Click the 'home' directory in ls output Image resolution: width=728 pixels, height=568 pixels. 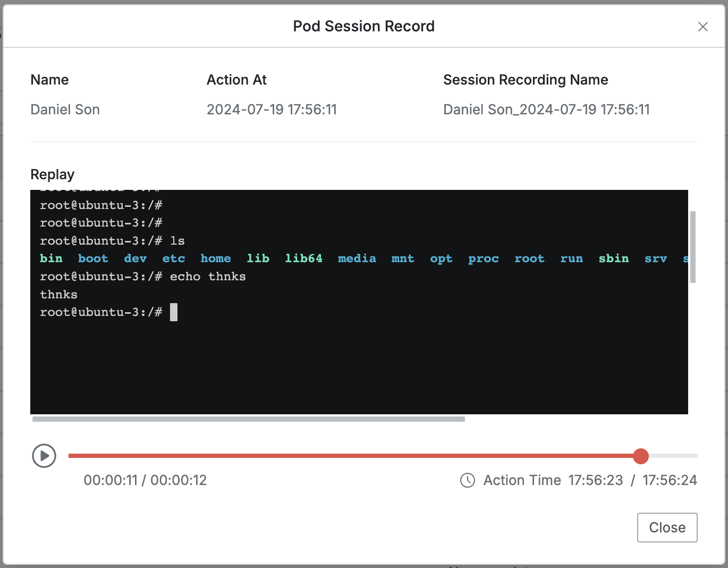[215, 258]
